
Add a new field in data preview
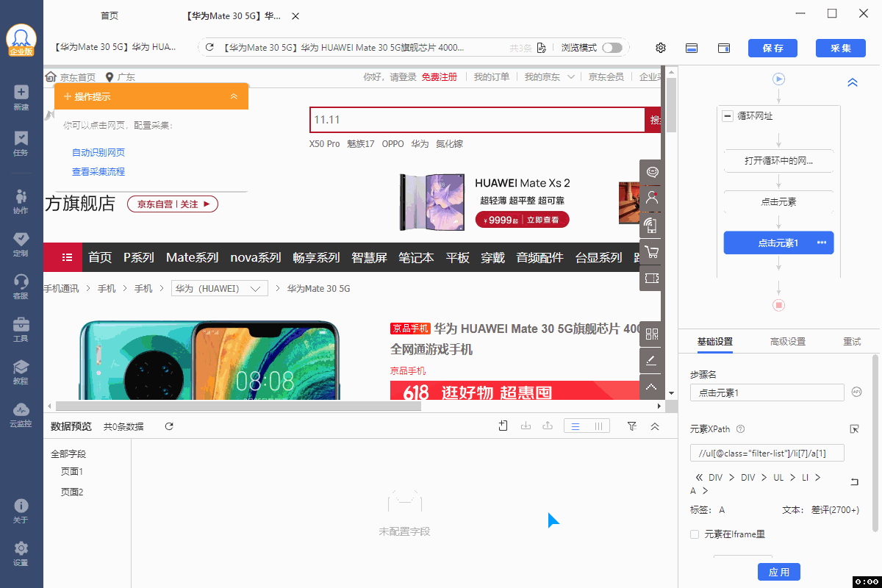(x=503, y=426)
